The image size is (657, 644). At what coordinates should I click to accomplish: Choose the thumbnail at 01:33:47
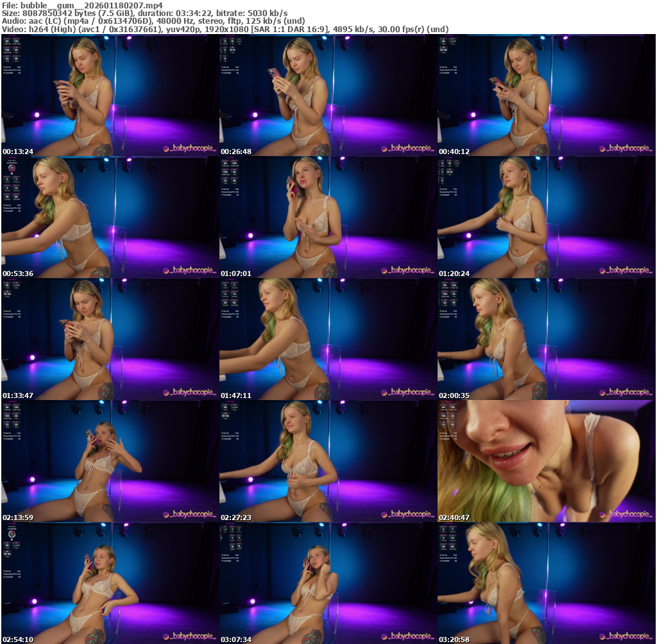[x=110, y=339]
